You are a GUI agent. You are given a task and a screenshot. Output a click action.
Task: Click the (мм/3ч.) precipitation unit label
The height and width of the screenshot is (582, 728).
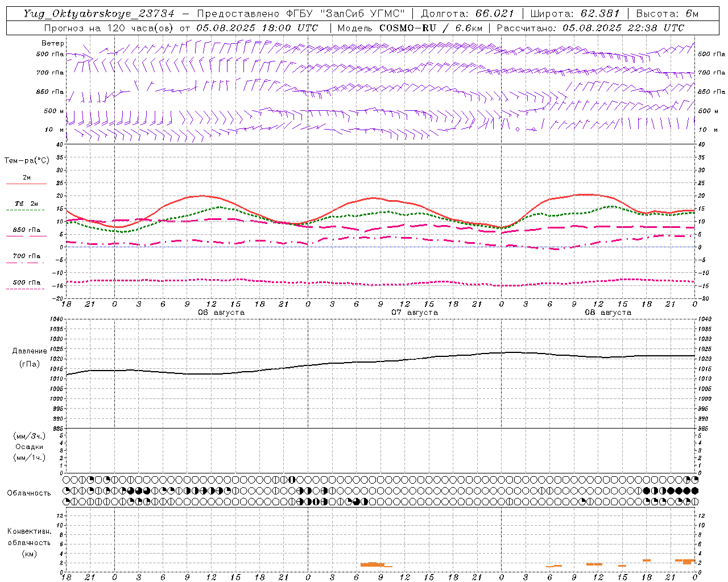click(x=30, y=436)
